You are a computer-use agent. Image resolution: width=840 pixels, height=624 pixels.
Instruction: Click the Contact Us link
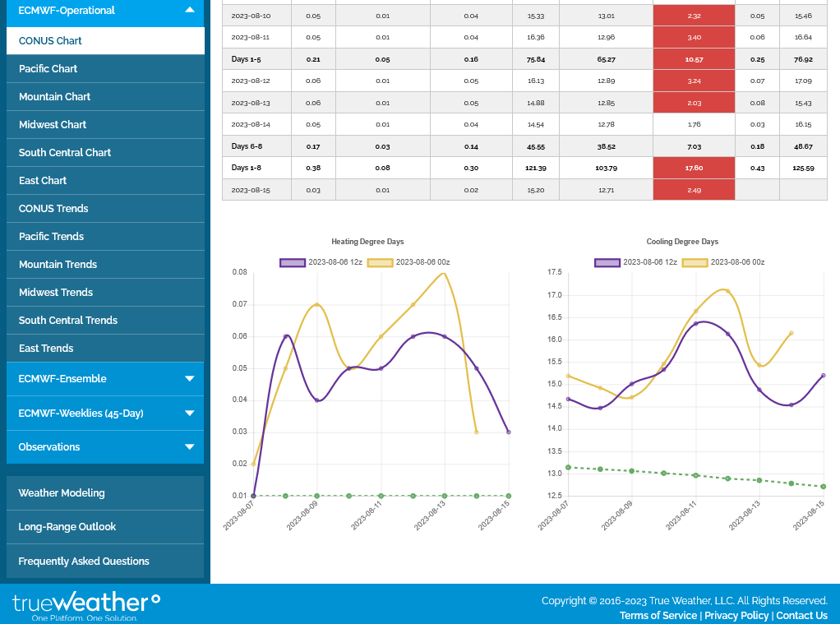(801, 616)
